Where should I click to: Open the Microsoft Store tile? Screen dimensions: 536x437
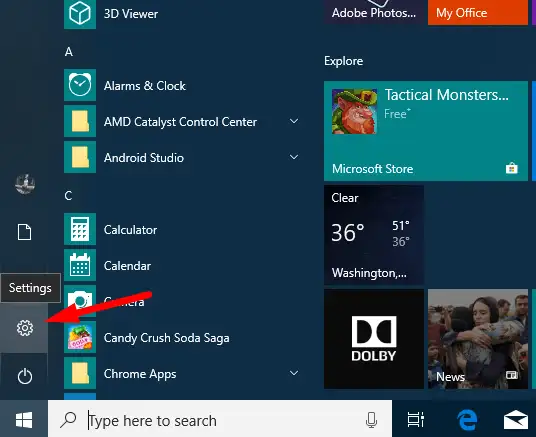pyautogui.click(x=426, y=131)
